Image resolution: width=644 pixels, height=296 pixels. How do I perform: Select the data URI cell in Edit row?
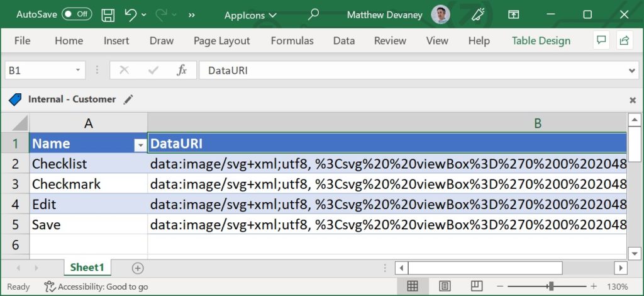(387, 204)
